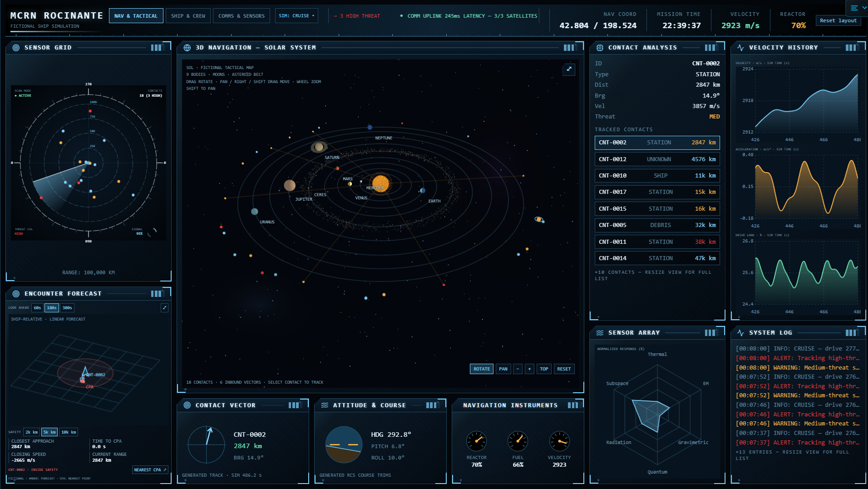Select tracked contact CNT-0014 STATION
The image size is (868, 489).
click(657, 258)
